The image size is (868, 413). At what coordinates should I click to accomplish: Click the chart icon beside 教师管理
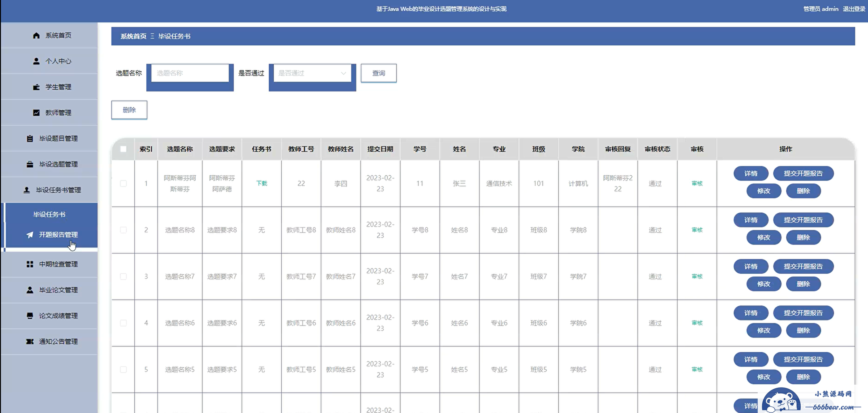pyautogui.click(x=36, y=112)
